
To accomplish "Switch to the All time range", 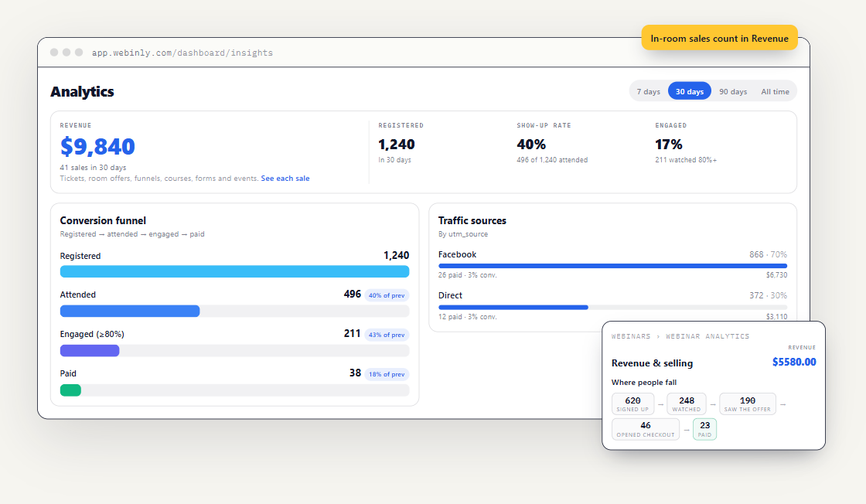I will click(x=775, y=92).
